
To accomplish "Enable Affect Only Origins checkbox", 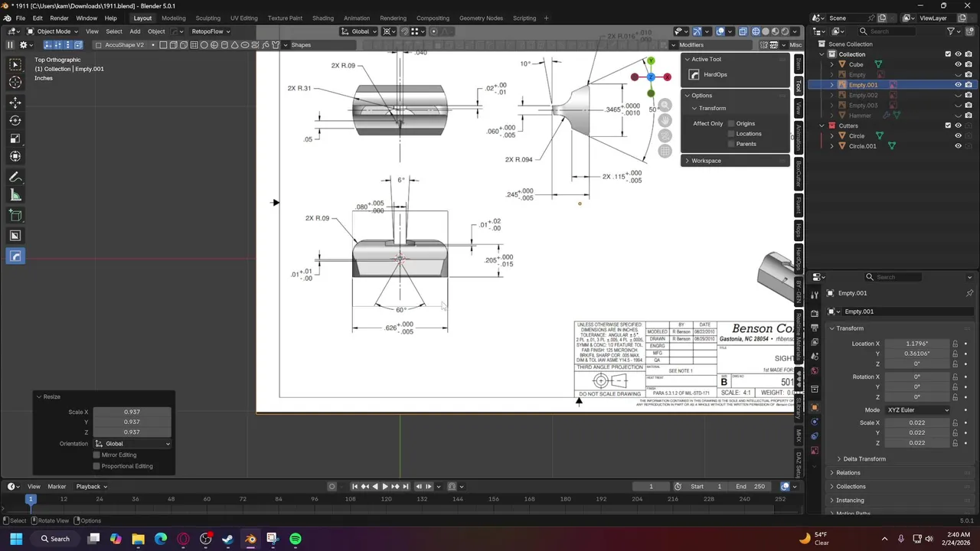I will tap(731, 123).
